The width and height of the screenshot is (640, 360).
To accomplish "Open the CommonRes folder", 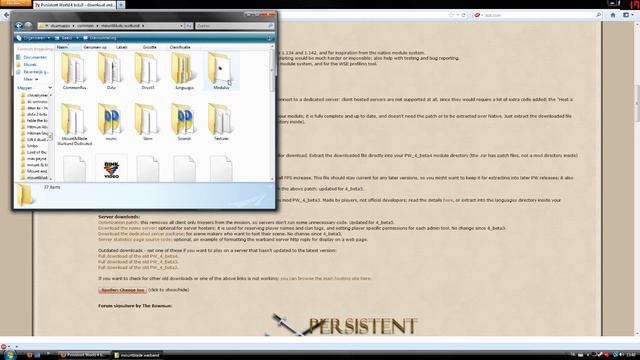I will point(74,71).
